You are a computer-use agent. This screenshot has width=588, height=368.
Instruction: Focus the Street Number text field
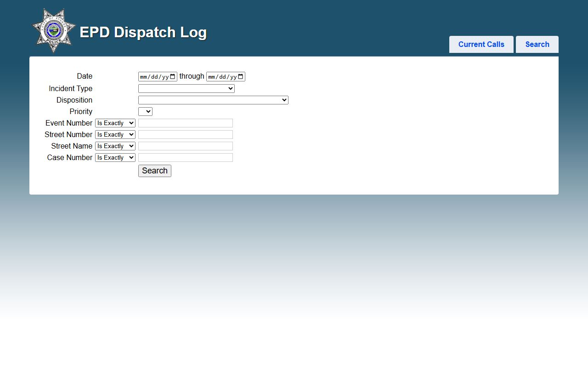186,134
